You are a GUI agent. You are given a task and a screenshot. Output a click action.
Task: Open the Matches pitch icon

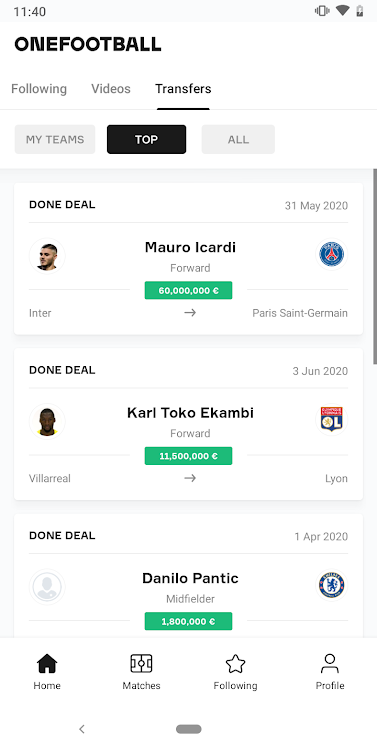[x=141, y=664]
